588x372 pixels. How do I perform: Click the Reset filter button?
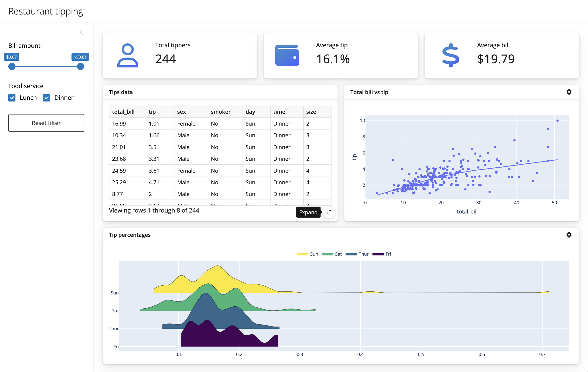[46, 123]
